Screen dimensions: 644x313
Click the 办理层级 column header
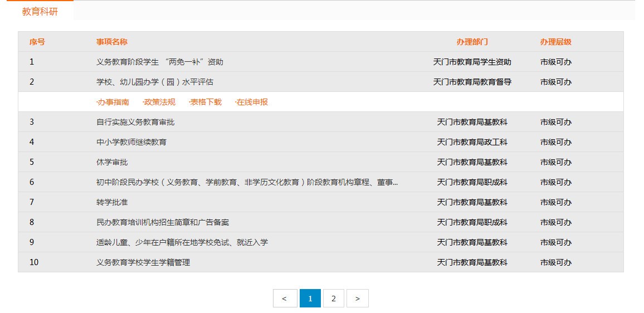click(555, 42)
